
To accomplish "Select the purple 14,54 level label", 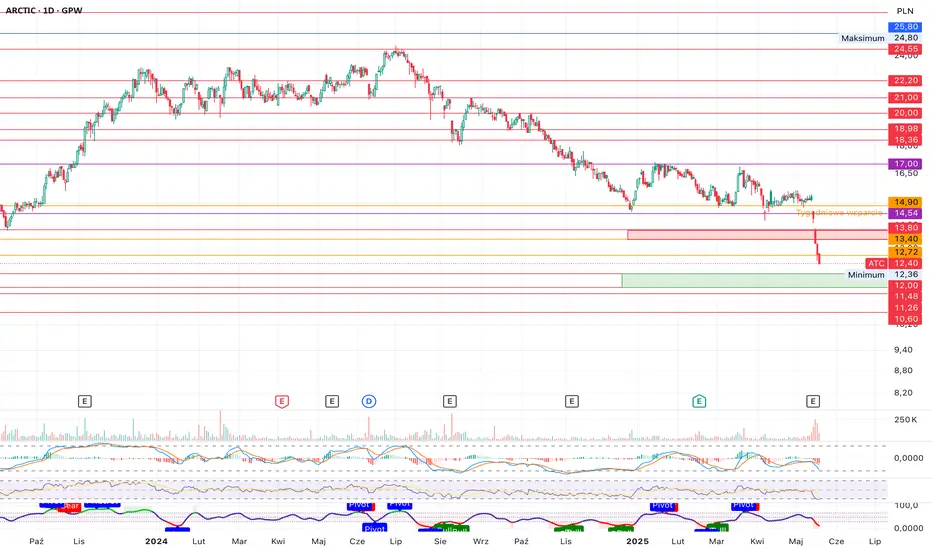I will [905, 213].
